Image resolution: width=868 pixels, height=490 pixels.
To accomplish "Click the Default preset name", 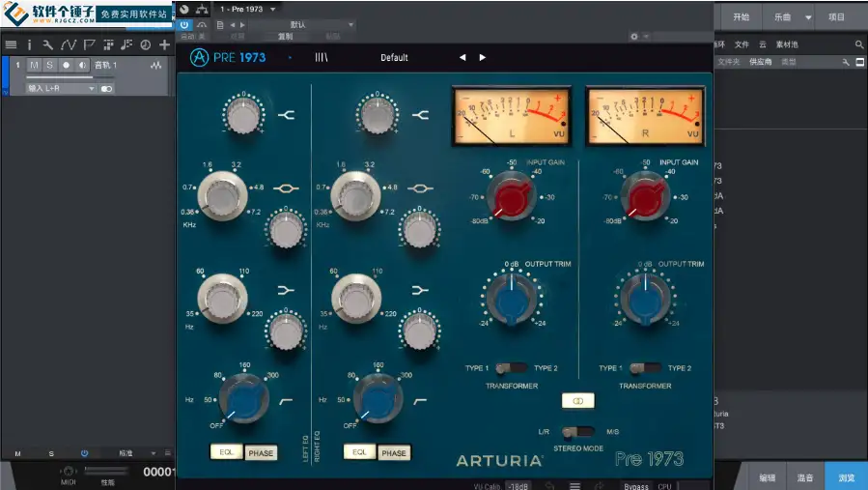I will click(x=394, y=58).
